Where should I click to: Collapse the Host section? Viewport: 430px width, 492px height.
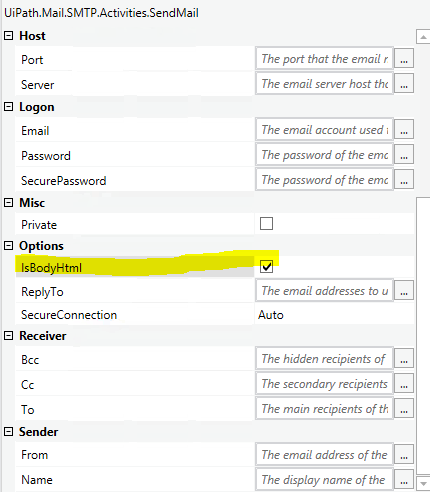[x=8, y=36]
